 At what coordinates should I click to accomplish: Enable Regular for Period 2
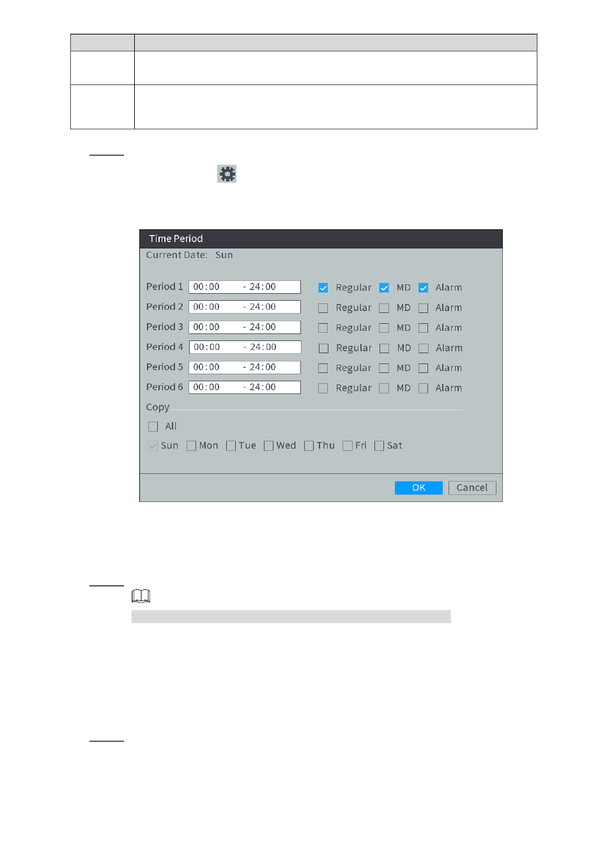[323, 308]
